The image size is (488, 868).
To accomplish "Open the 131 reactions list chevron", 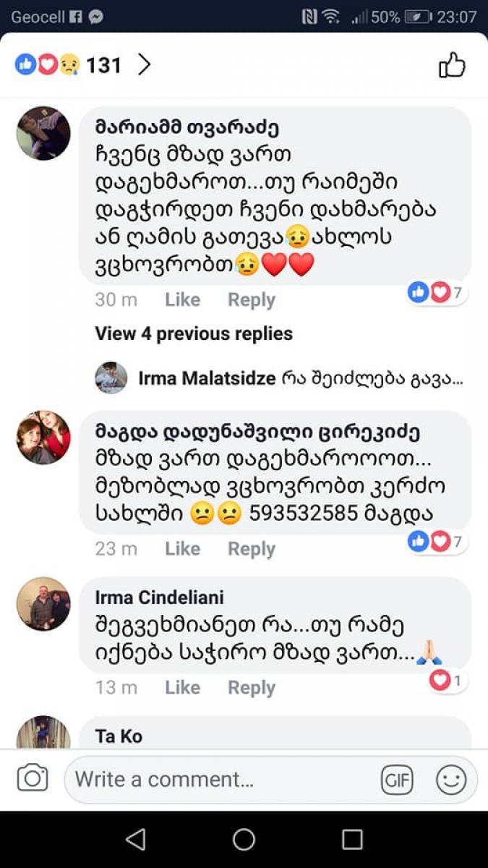I will [145, 65].
